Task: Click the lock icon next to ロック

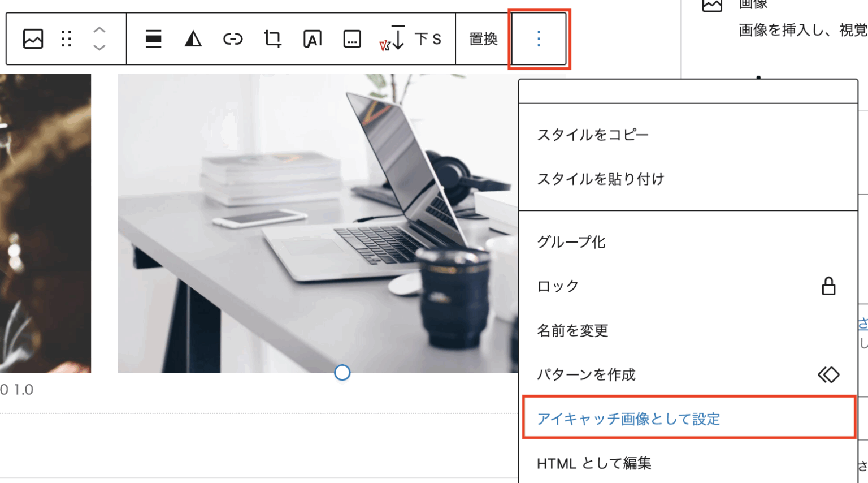Action: coord(828,286)
